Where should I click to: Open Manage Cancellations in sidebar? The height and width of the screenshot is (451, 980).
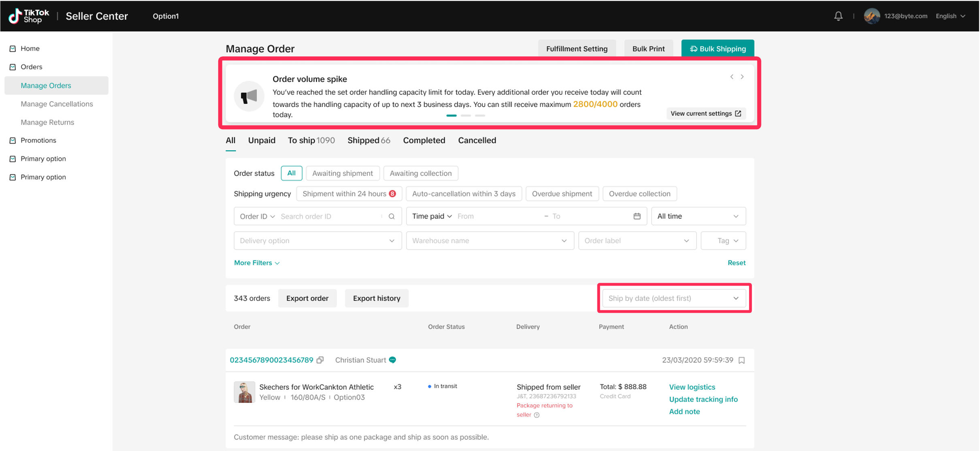point(57,104)
